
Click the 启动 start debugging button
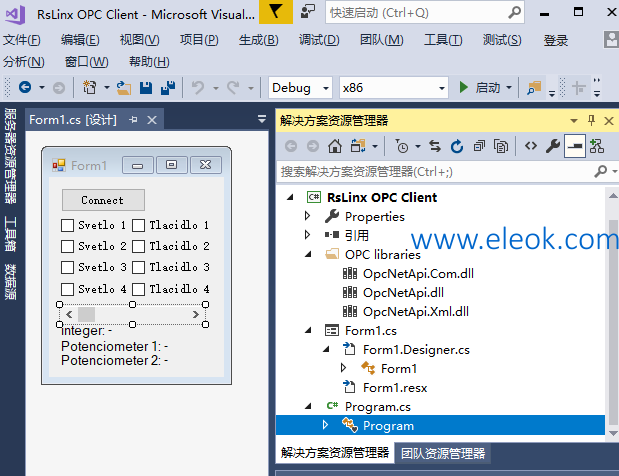pyautogui.click(x=481, y=88)
